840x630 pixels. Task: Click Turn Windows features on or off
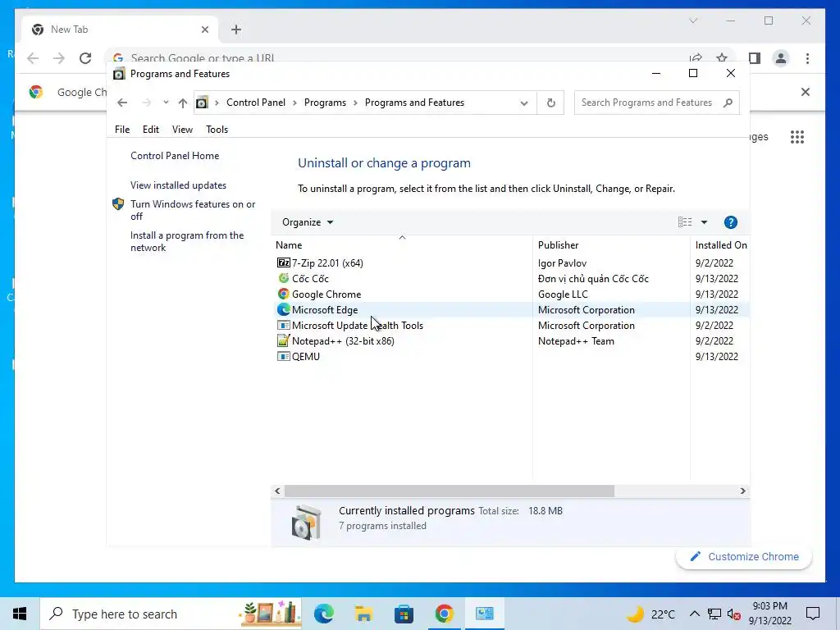pos(193,210)
